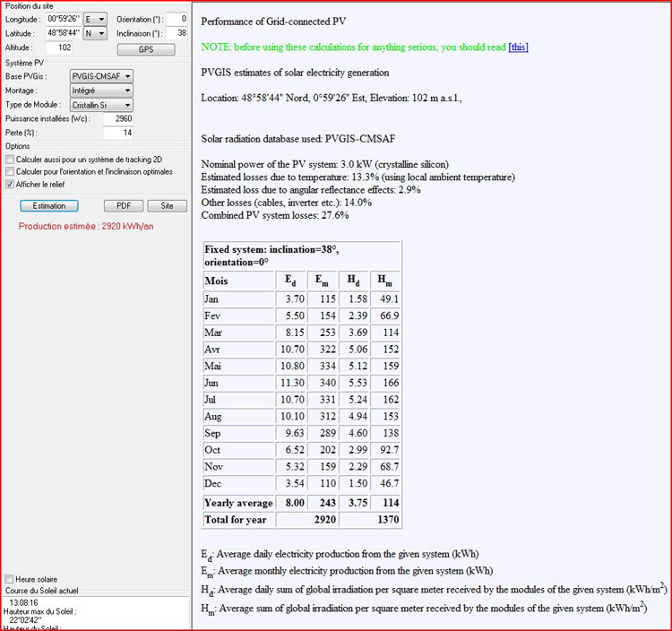Open the latitude N/S direction dropdown
Image resolution: width=672 pixels, height=631 pixels.
95,33
